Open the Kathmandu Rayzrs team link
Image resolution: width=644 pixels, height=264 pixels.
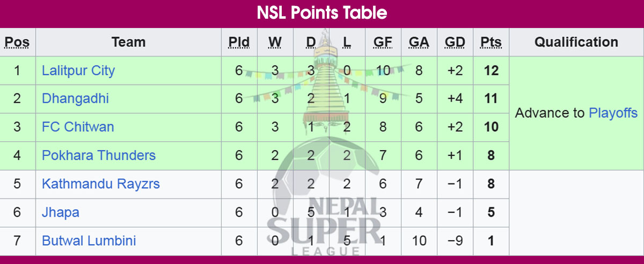(x=101, y=184)
